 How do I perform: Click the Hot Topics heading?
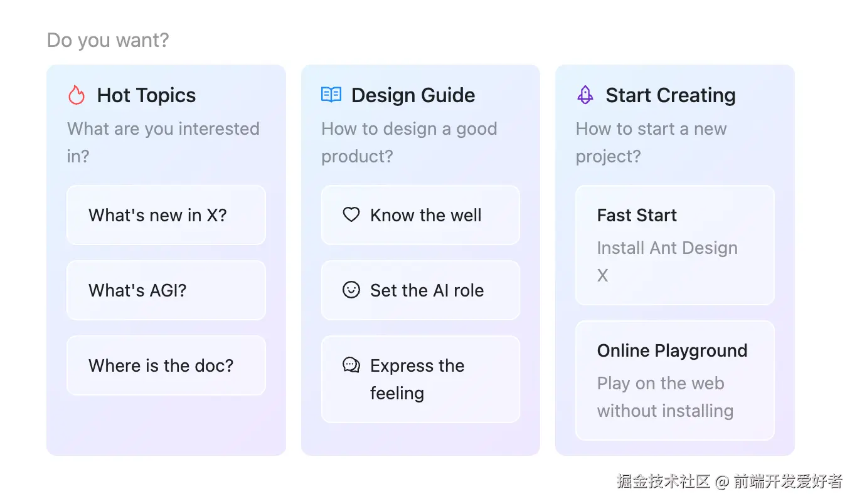[x=146, y=95]
